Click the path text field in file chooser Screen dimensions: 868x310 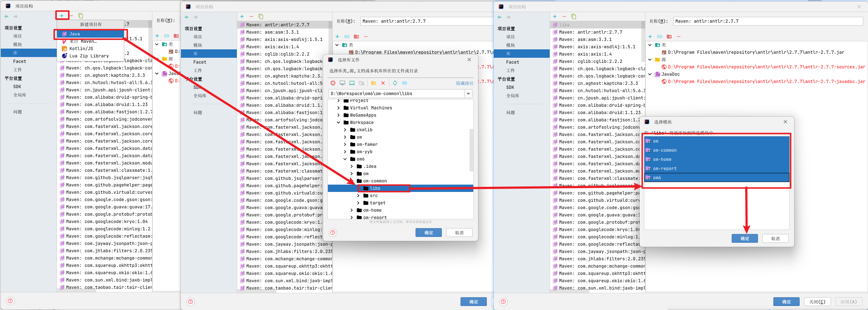tap(396, 94)
